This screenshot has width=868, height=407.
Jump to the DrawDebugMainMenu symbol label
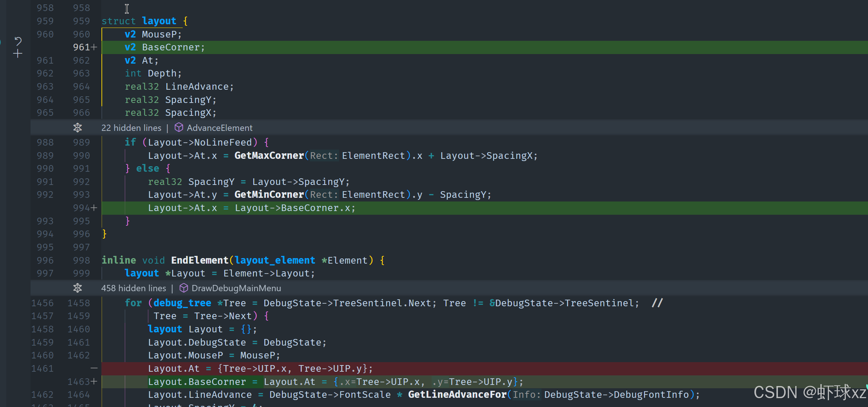[x=236, y=288]
